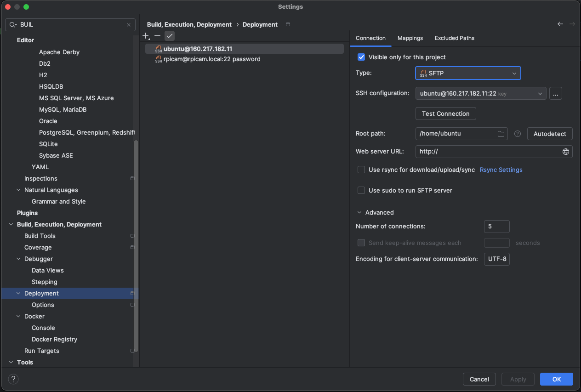Click the checkmark use-as-default icon
This screenshot has height=392, width=581.
point(170,36)
